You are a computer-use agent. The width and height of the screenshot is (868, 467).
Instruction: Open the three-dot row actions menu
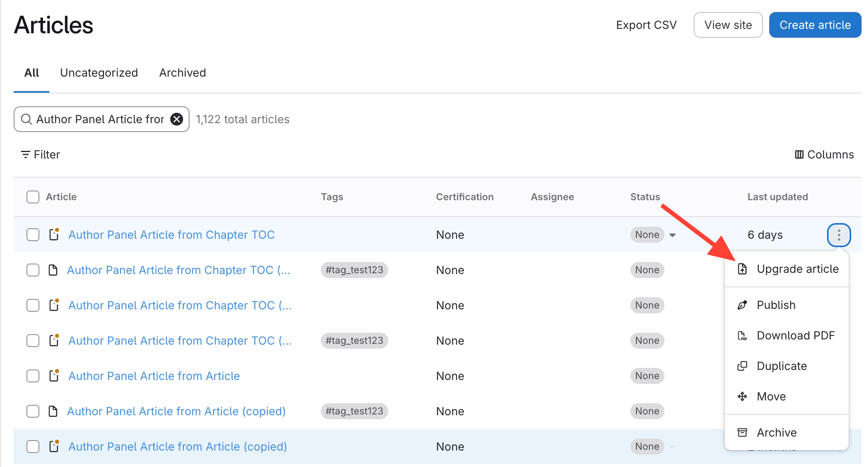point(839,235)
